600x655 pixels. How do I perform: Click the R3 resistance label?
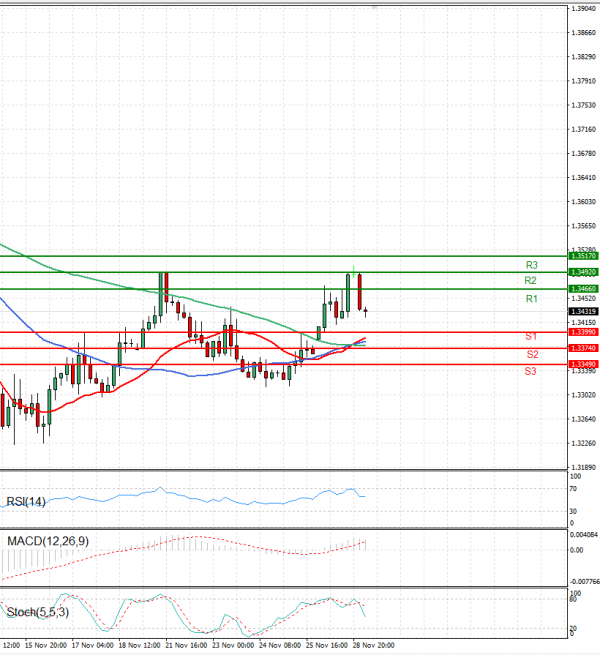[x=531, y=265]
